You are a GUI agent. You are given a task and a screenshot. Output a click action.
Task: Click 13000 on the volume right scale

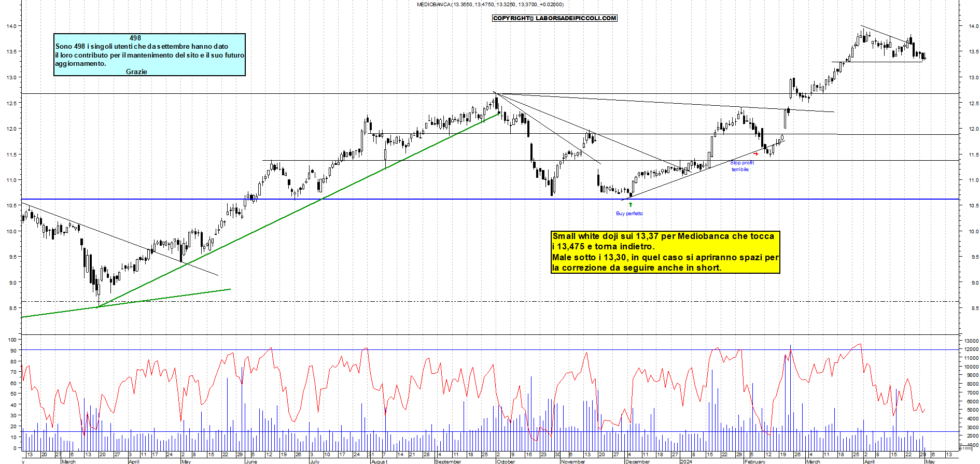[x=971, y=341]
